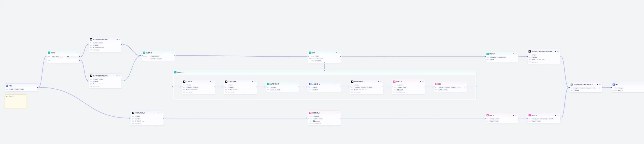Open the 图像生成_1 node more-options menu
644x144 pixels.
[x=339, y=113]
